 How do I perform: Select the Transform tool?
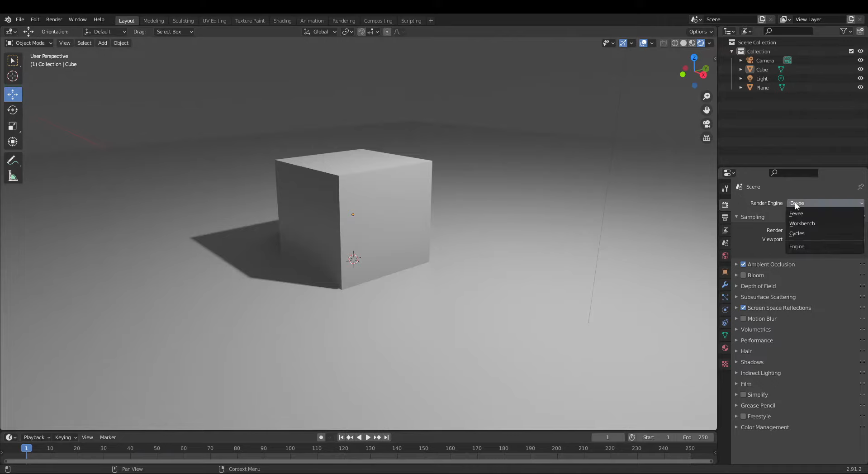[13, 142]
